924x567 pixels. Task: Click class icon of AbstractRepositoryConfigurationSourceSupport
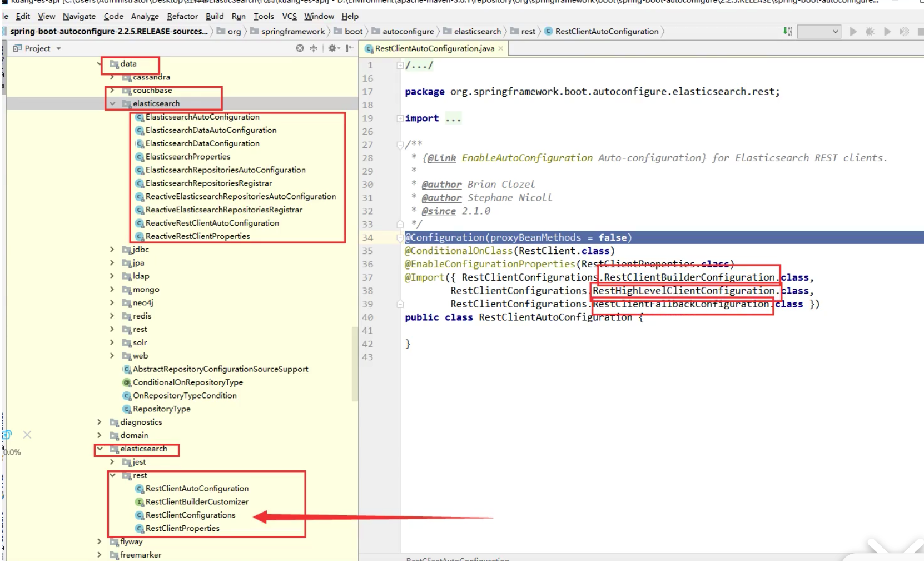click(x=127, y=369)
